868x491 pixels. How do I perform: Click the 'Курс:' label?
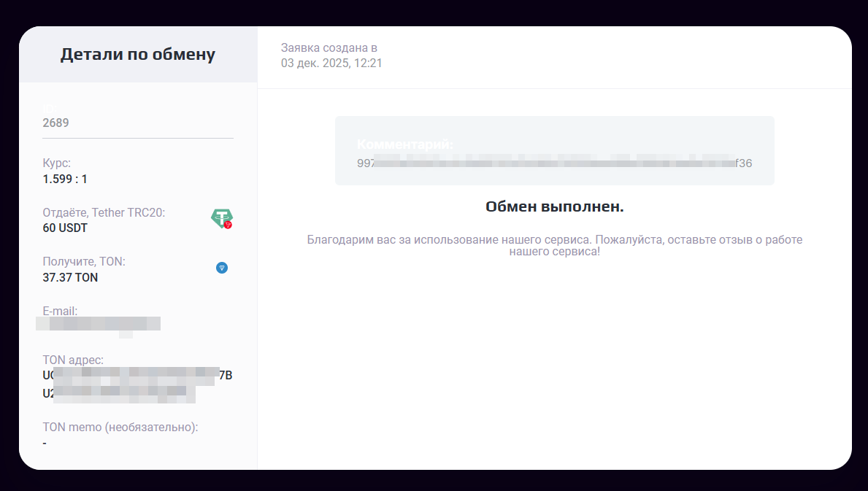point(57,163)
